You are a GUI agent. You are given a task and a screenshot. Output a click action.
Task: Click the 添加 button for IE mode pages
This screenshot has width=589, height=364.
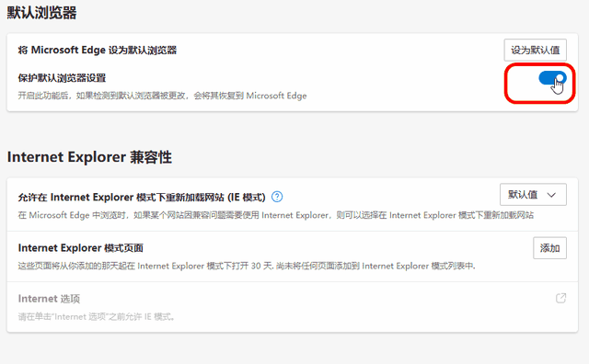pos(549,248)
